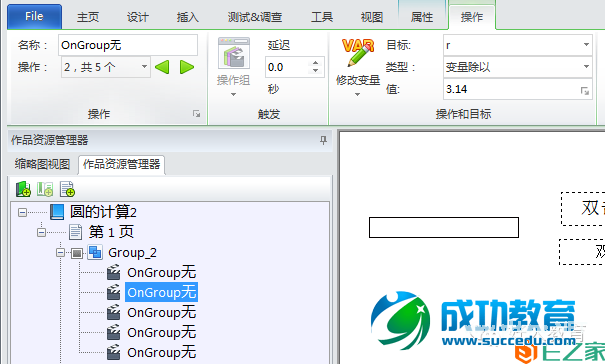Screen dimensions: 605x364
Task: Go to previous action with green left arrow
Action: coord(162,67)
